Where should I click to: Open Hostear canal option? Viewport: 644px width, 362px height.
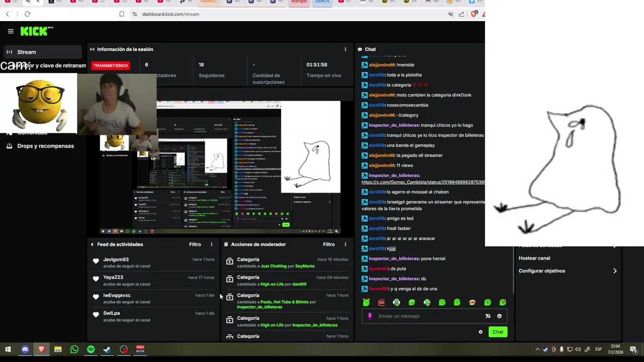pyautogui.click(x=534, y=258)
